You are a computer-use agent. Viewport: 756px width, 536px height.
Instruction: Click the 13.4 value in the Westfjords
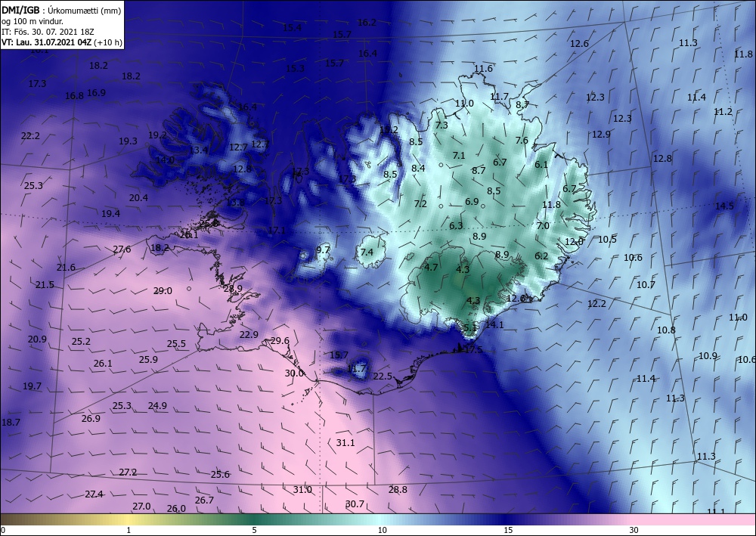tap(198, 150)
